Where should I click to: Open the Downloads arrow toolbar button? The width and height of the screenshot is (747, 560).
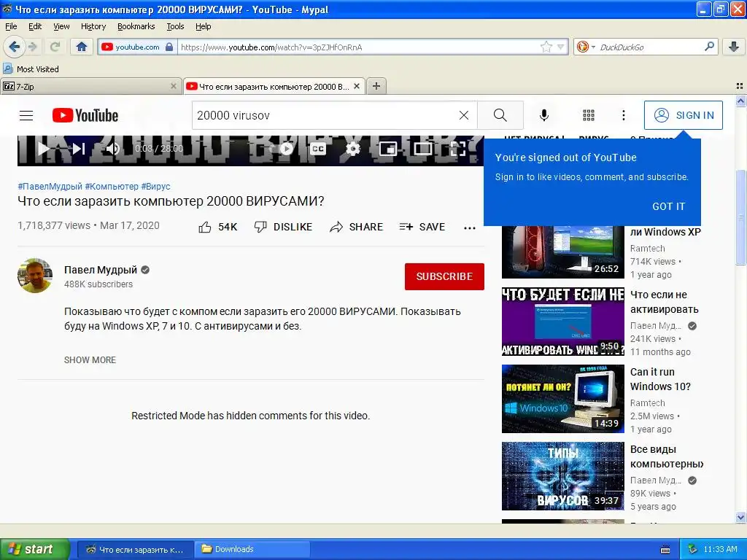pos(734,47)
